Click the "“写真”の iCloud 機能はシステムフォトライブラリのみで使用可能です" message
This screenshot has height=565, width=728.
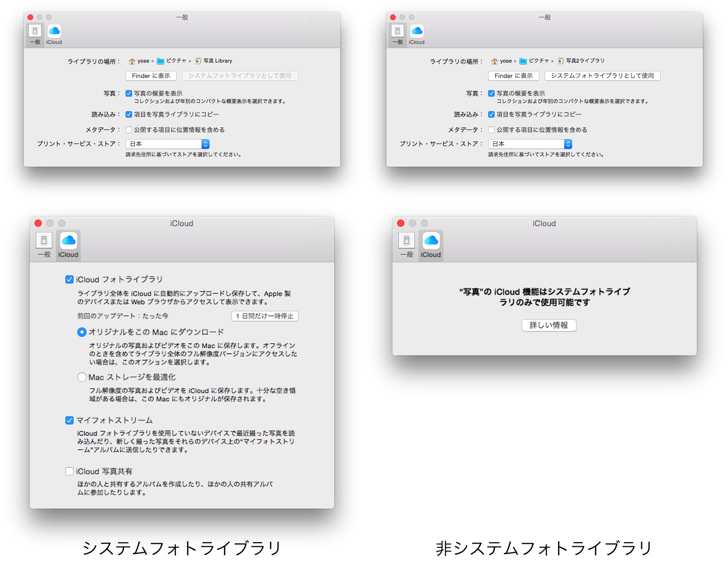click(x=545, y=297)
